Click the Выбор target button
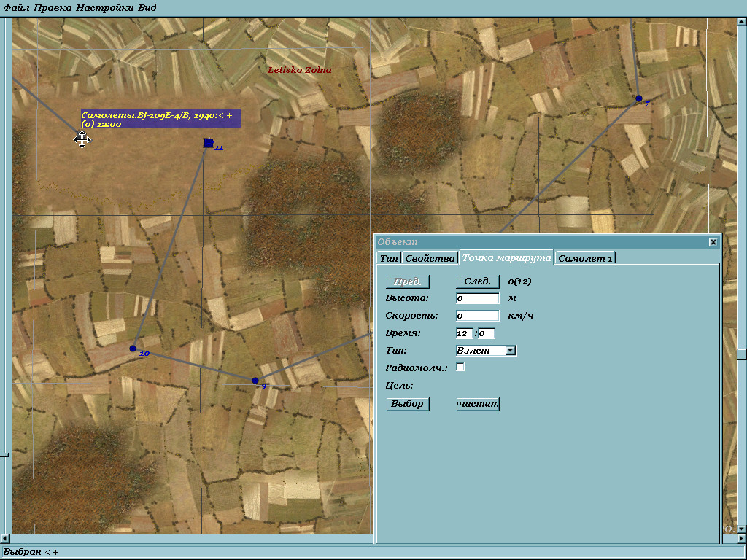The image size is (747, 560). (x=407, y=404)
